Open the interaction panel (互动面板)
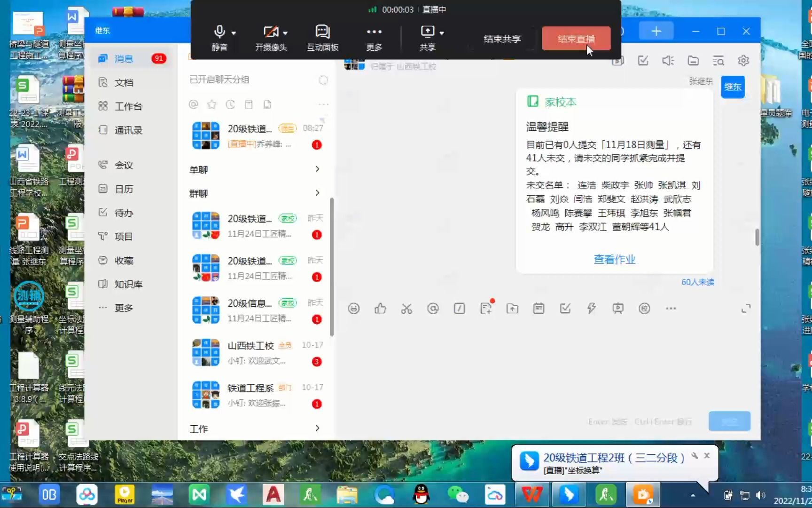The height and width of the screenshot is (508, 812). [x=322, y=37]
